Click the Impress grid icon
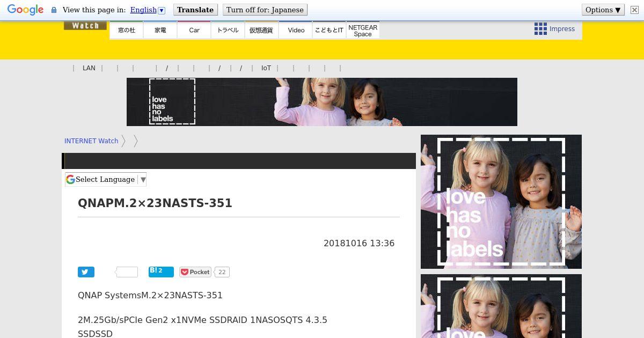This screenshot has height=338, width=644. pyautogui.click(x=540, y=29)
